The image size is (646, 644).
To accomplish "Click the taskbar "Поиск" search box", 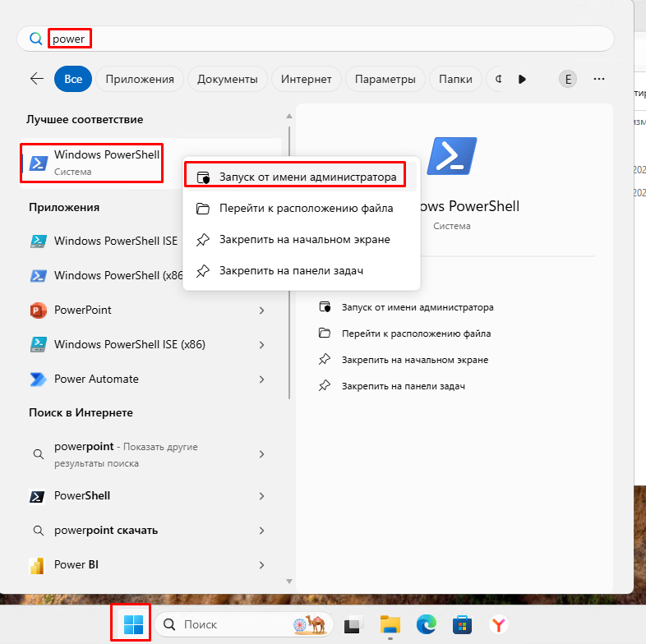I will [x=243, y=624].
